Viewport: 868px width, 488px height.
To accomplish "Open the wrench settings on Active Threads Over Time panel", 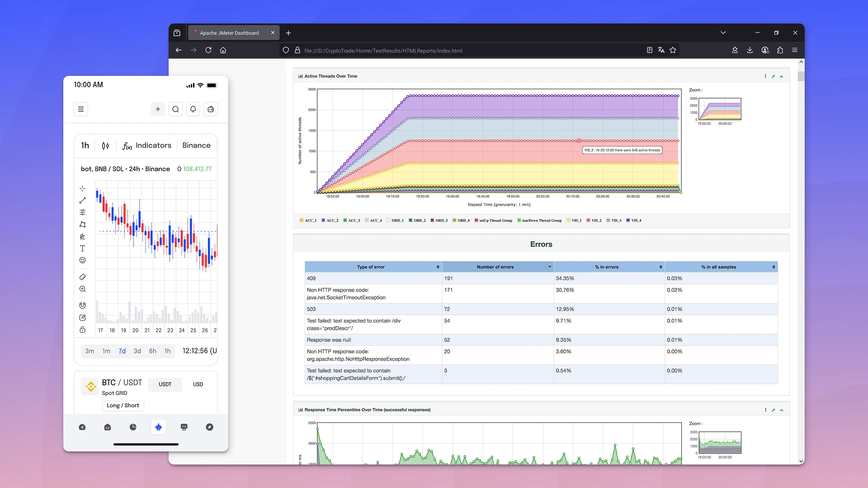I will (x=774, y=76).
